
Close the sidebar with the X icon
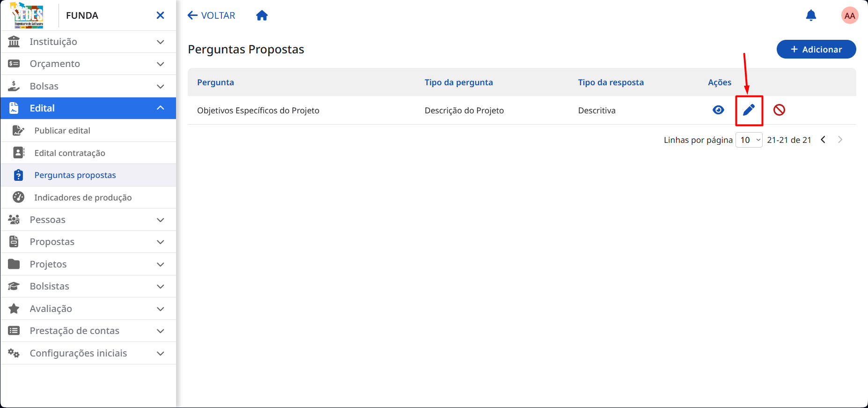[160, 15]
